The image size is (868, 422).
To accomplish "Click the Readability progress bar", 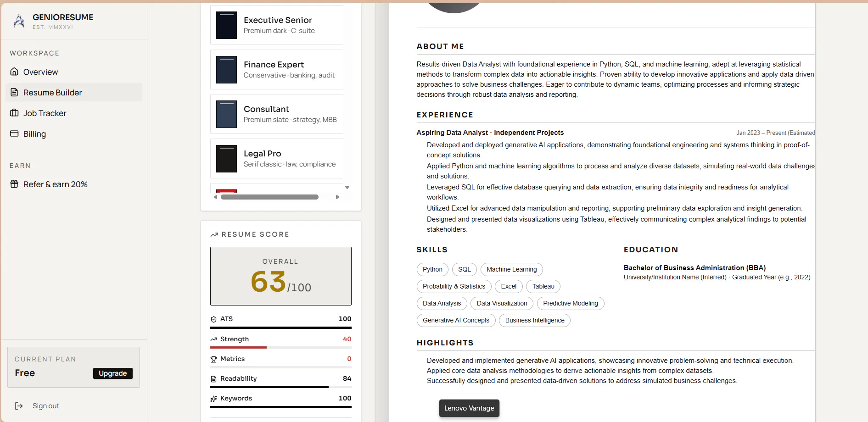I will [281, 387].
